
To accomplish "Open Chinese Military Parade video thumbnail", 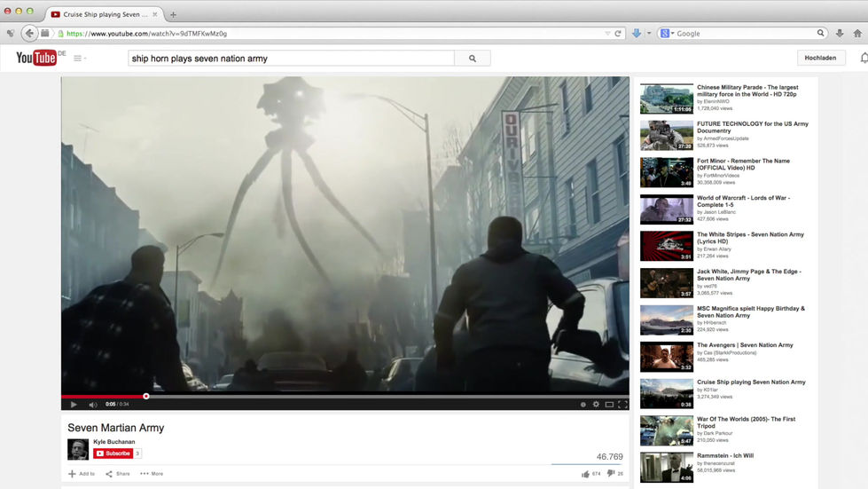I will [667, 99].
